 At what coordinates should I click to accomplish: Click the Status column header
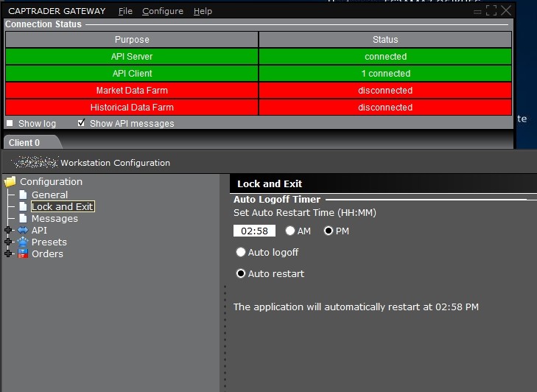coord(385,39)
